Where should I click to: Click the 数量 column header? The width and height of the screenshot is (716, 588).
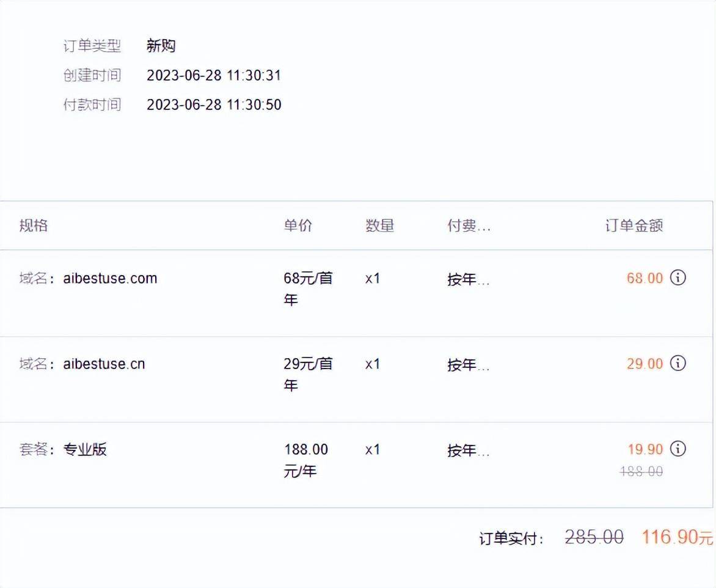[x=379, y=226]
